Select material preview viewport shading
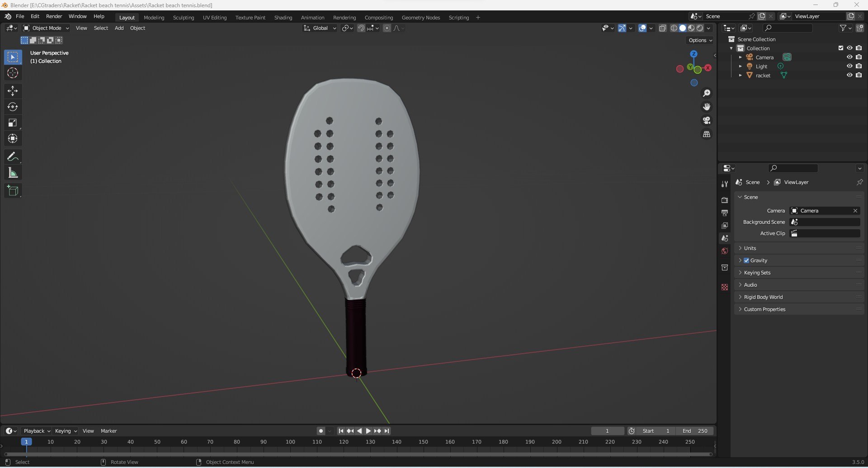The height and width of the screenshot is (468, 868). coord(691,28)
